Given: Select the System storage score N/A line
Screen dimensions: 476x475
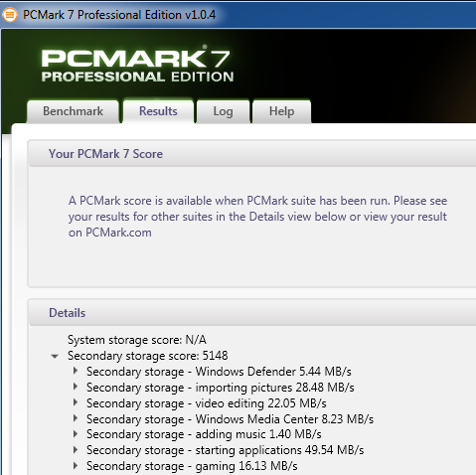Looking at the screenshot, I should tap(137, 340).
